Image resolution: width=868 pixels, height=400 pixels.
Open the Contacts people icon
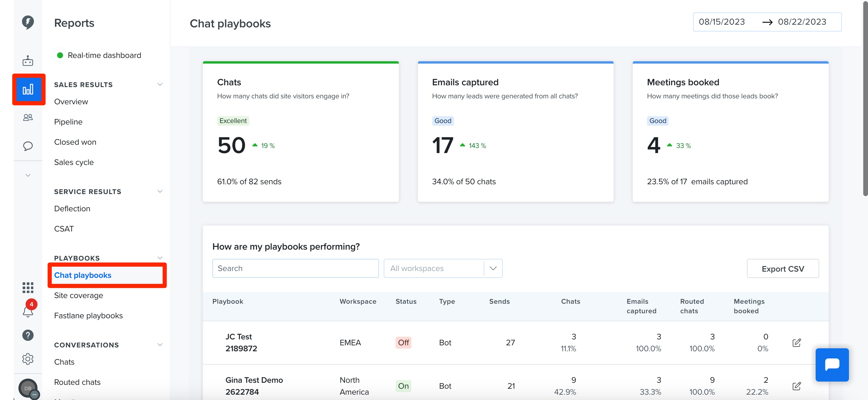28,117
